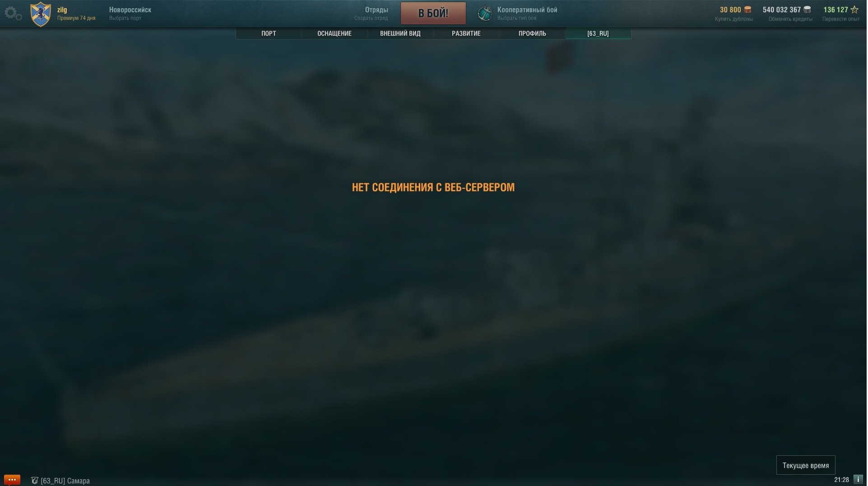The width and height of the screenshot is (868, 486).
Task: Go to the РАЗВИТИЕ tab
Action: pyautogui.click(x=466, y=33)
